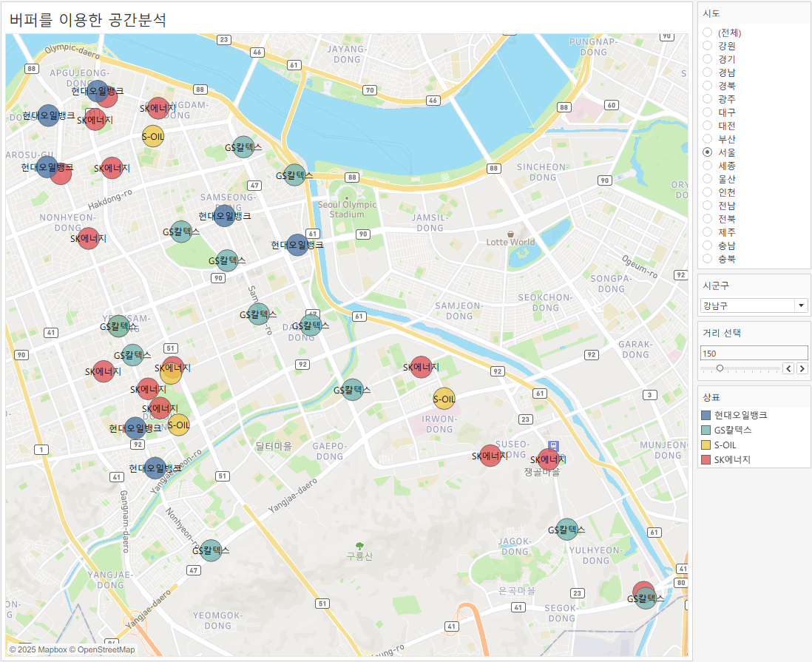Click the 거리 선택 value field
The image size is (812, 662).
[x=754, y=354]
